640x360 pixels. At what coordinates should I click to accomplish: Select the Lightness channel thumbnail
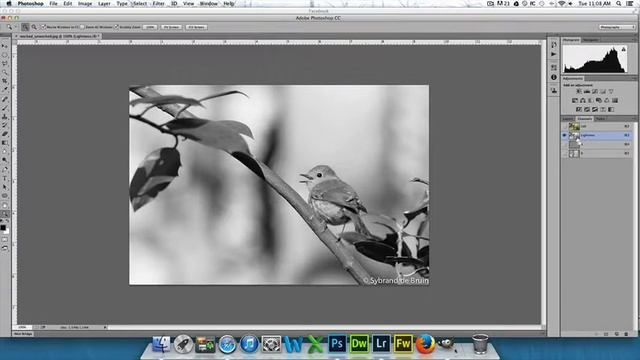click(x=574, y=135)
